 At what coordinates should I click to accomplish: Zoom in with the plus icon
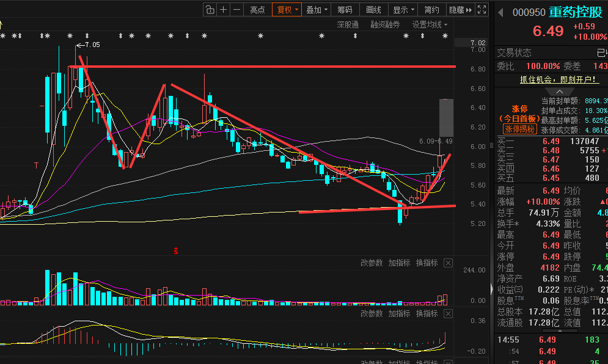click(224, 10)
